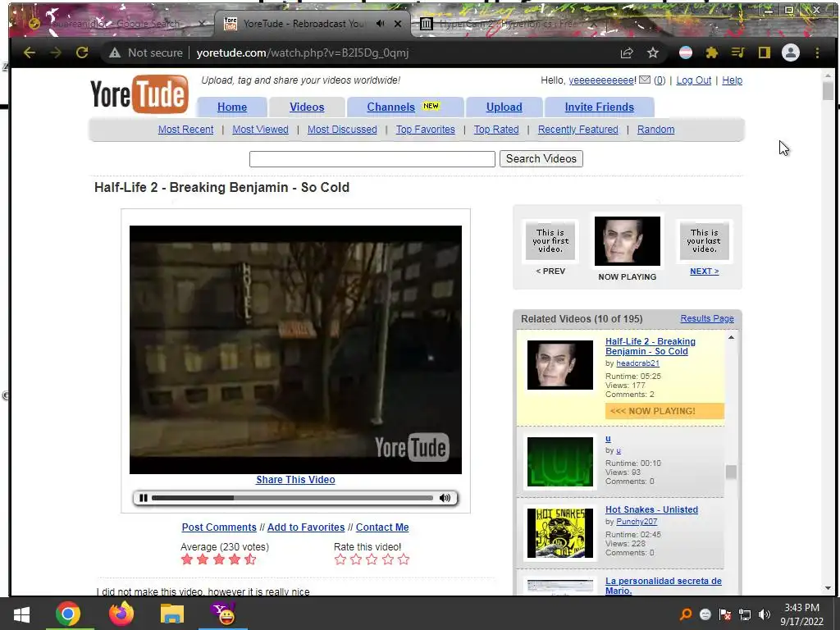Go to NEXT video link

tap(705, 271)
